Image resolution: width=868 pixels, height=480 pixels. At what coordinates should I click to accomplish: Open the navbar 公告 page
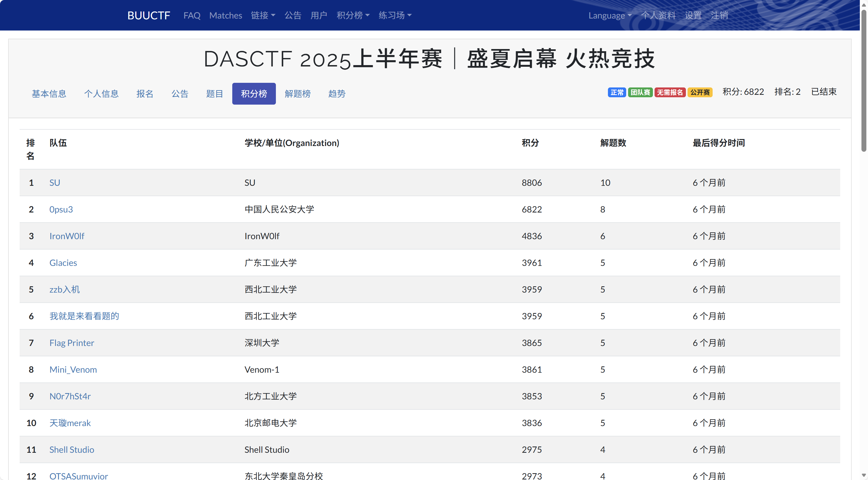293,15
